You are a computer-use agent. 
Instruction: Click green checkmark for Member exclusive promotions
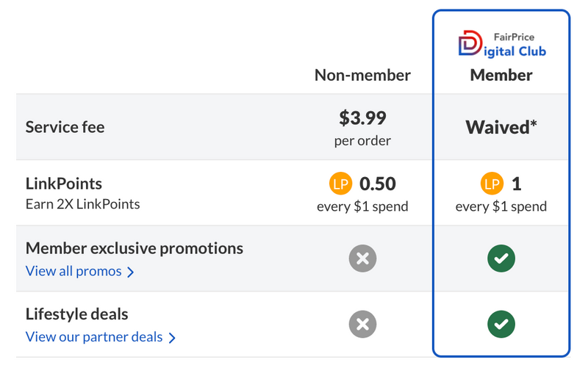pos(501,258)
